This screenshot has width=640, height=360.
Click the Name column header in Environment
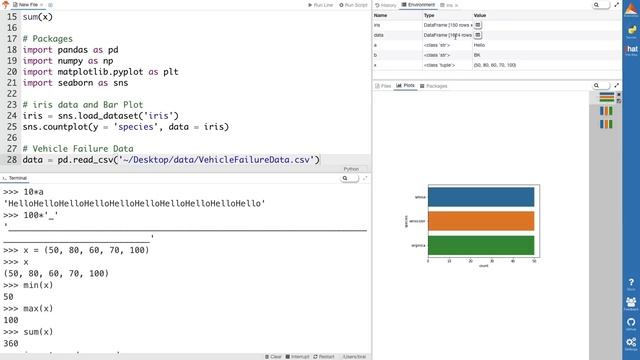[380, 16]
